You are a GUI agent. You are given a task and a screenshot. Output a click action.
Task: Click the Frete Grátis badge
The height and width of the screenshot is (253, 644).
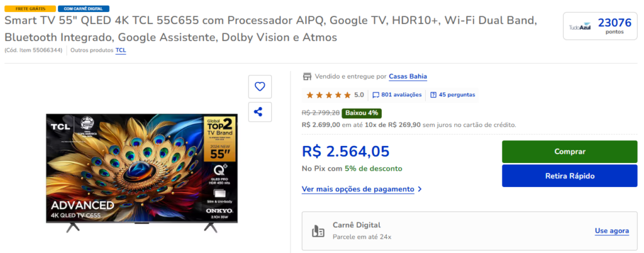(x=30, y=9)
